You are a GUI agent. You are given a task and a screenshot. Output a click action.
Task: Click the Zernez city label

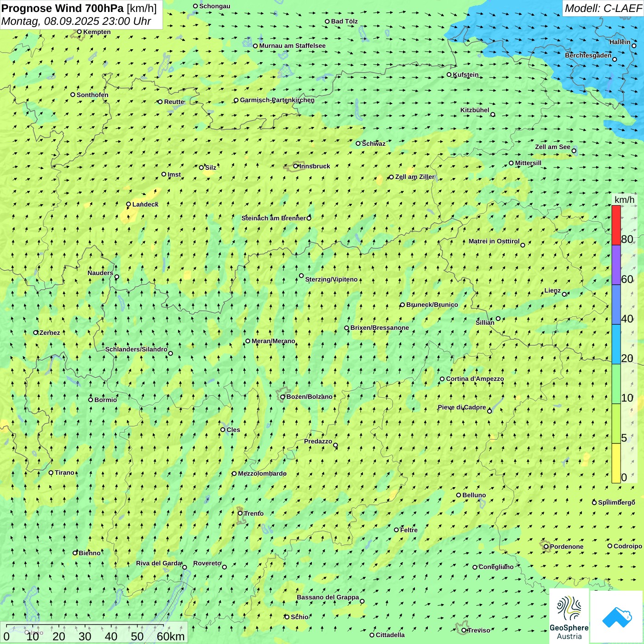pyautogui.click(x=50, y=333)
